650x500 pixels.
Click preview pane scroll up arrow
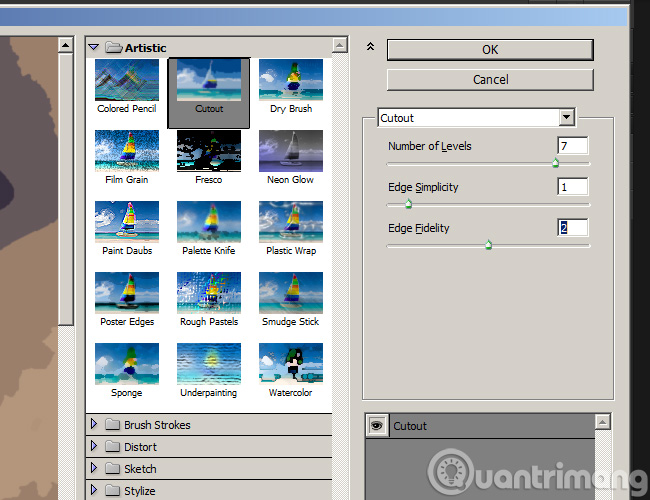(65, 45)
